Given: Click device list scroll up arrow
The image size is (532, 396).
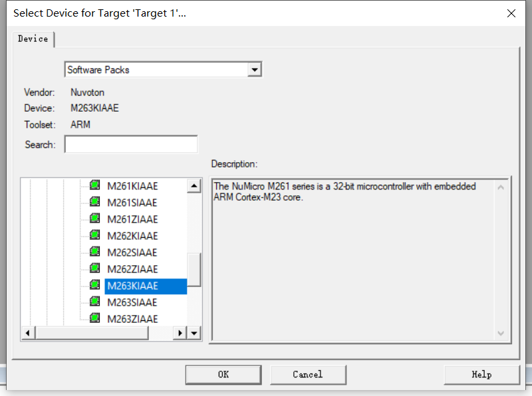Looking at the screenshot, I should [194, 186].
